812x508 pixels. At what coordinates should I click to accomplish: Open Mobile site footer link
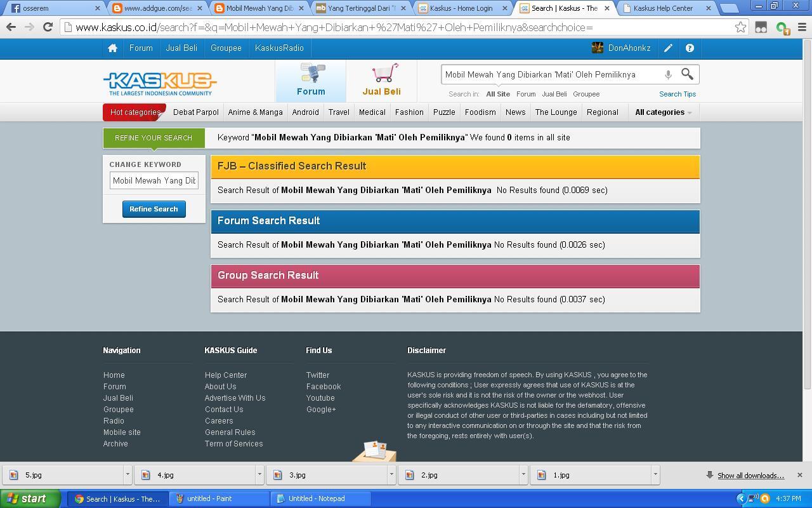tap(122, 432)
